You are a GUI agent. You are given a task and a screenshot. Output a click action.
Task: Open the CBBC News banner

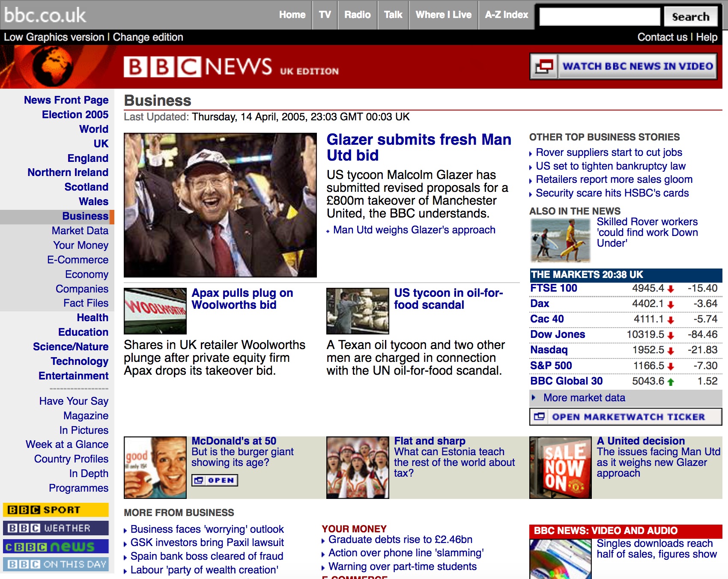[56, 546]
